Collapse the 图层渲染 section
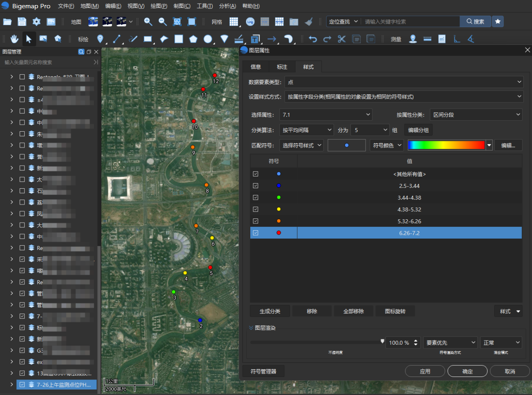 [251, 327]
